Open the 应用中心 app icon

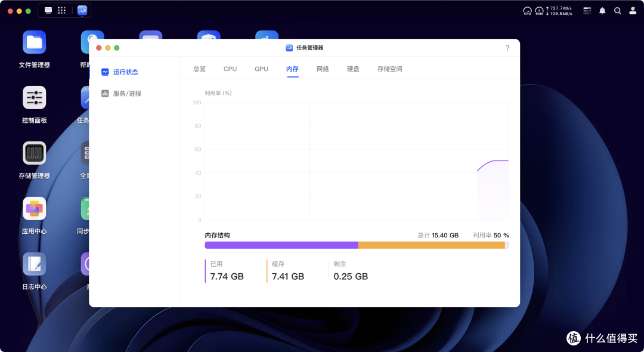click(34, 208)
